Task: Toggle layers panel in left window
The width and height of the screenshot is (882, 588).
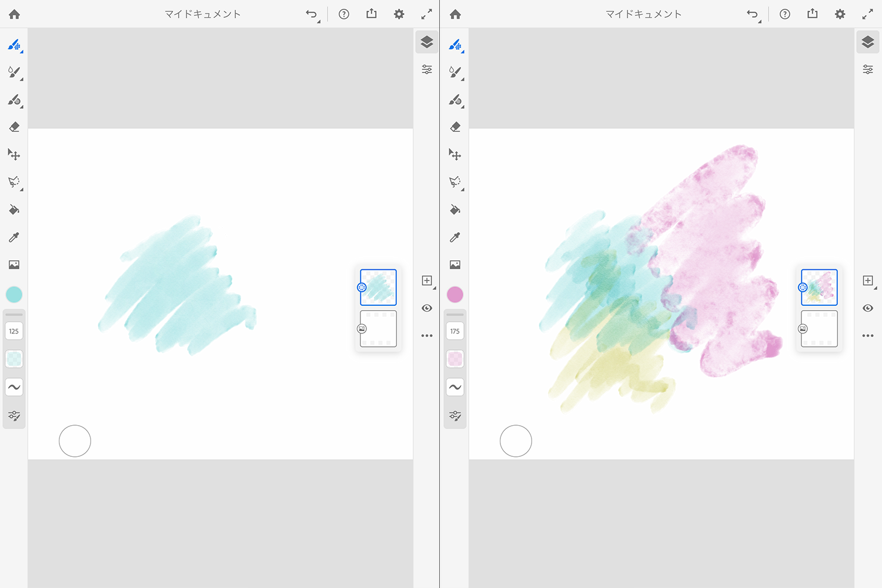Action: point(427,42)
